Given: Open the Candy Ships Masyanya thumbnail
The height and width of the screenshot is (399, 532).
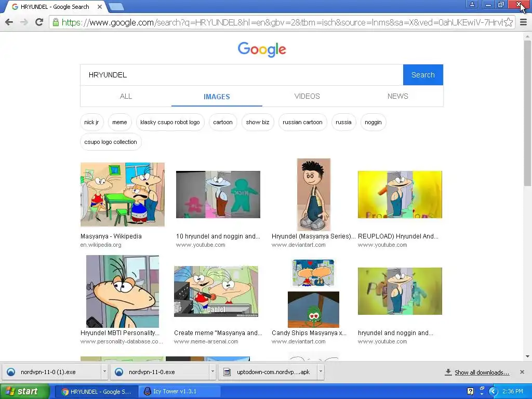Looking at the screenshot, I should [313, 293].
